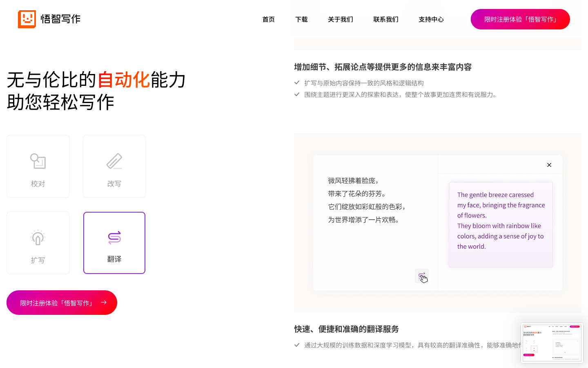Select the 校对 proofreading feature card

38,166
